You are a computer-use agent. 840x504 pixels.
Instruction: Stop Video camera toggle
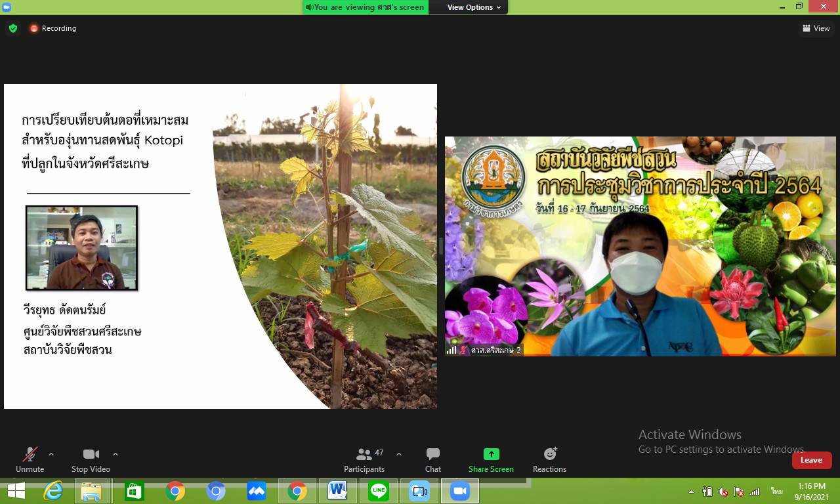[x=91, y=459]
